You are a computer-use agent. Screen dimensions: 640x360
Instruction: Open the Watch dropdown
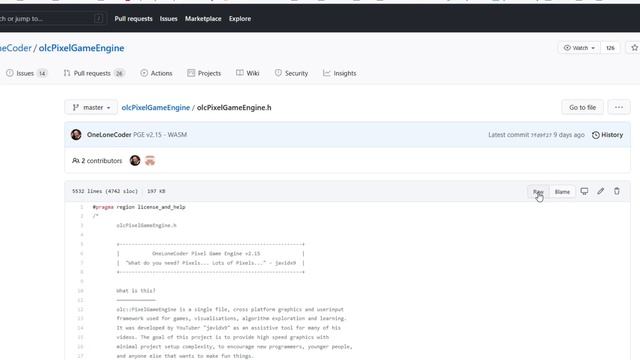(x=579, y=48)
